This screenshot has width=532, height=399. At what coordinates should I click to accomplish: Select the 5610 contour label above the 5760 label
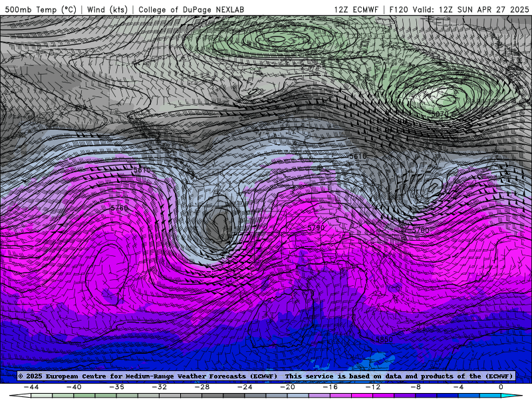click(x=142, y=170)
